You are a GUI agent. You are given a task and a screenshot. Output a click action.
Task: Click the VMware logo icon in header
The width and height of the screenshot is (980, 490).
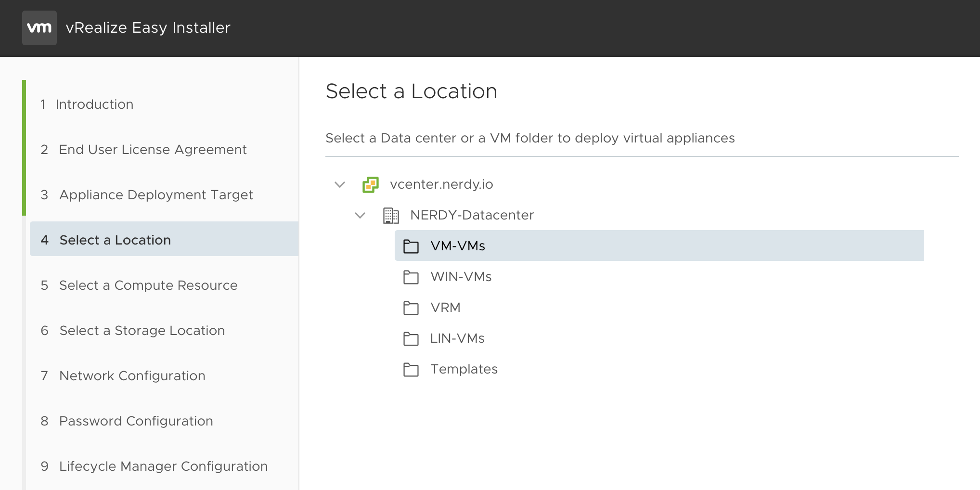pyautogui.click(x=39, y=28)
